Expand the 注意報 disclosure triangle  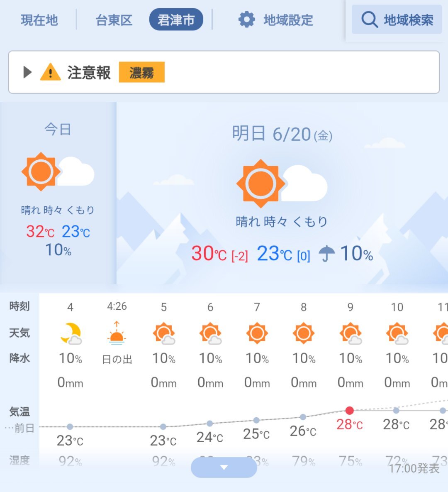pyautogui.click(x=28, y=72)
